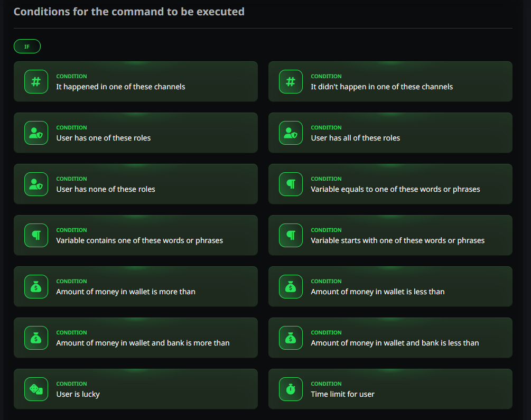Click the paragraph icon for 'Variable contains one of these words'
Viewport: 531px width, 420px height.
pos(36,236)
